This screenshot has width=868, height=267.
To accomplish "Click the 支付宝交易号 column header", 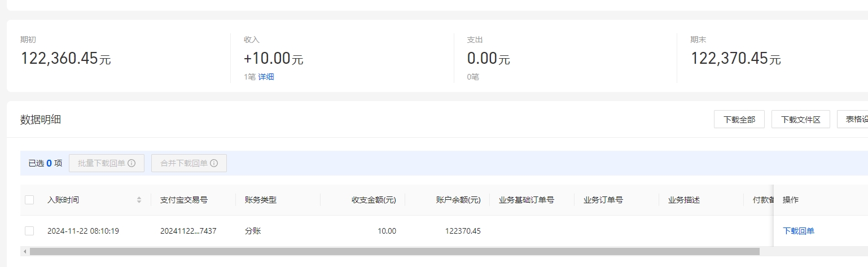I will point(184,200).
